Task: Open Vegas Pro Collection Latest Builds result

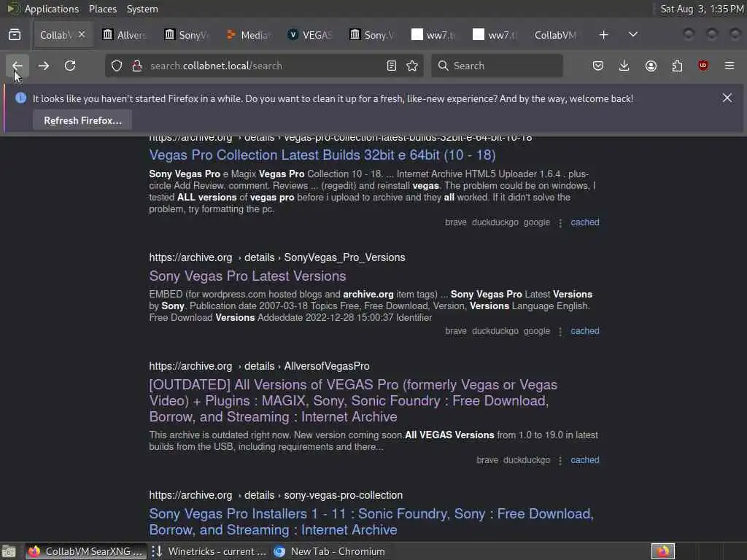Action: click(x=322, y=155)
